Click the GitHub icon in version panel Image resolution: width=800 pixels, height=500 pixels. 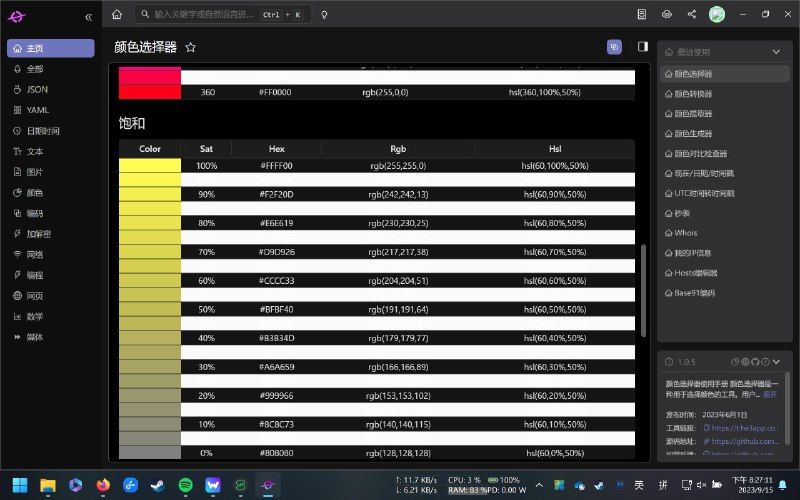coord(757,361)
